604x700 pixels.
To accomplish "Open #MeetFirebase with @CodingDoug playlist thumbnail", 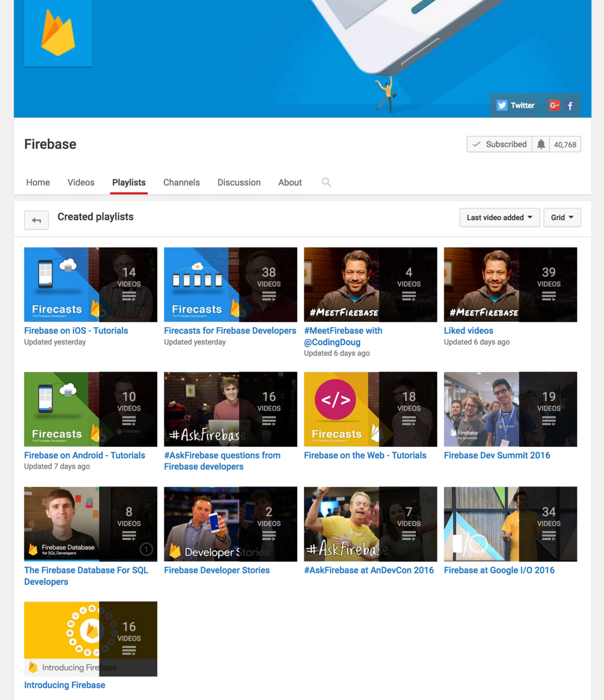I will tap(371, 285).
